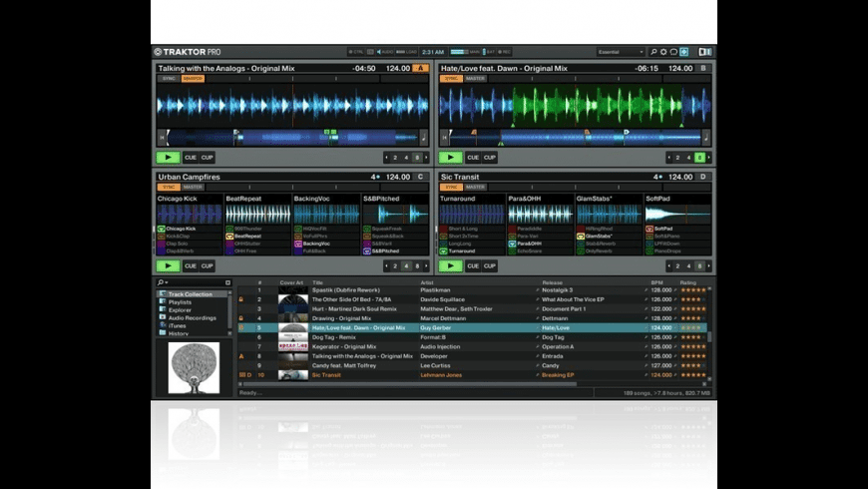The width and height of the screenshot is (868, 489).
Task: Click CUE on Deck D
Action: click(x=473, y=265)
